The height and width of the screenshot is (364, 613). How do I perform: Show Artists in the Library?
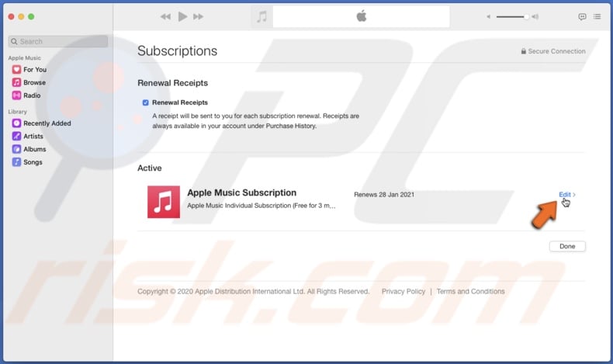(x=33, y=137)
